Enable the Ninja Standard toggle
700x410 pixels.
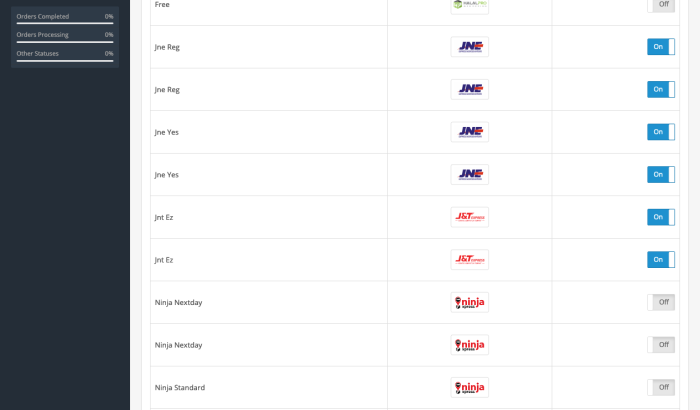[661, 387]
